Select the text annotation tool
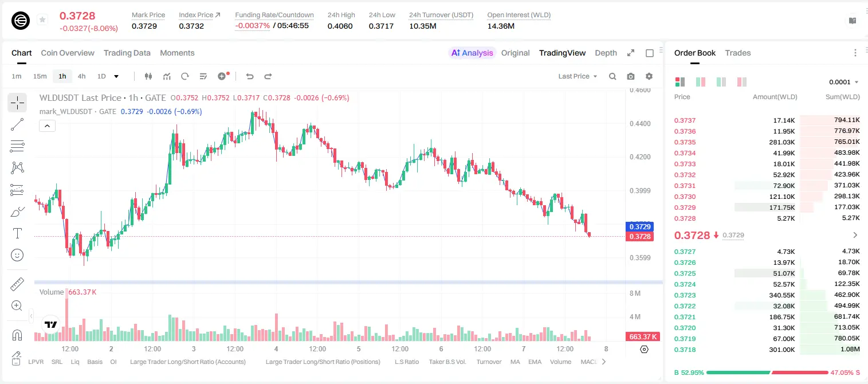Viewport: 868px width, 384px height. tap(17, 233)
